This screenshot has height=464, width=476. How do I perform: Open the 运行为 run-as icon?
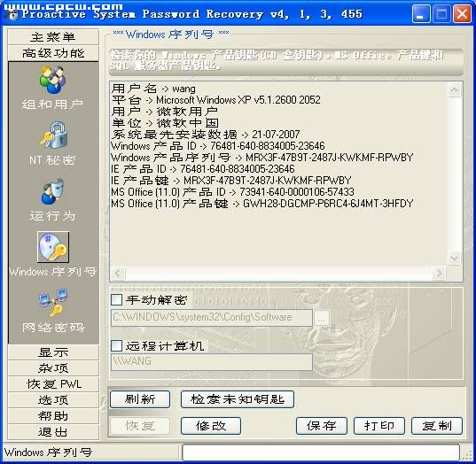[53, 191]
